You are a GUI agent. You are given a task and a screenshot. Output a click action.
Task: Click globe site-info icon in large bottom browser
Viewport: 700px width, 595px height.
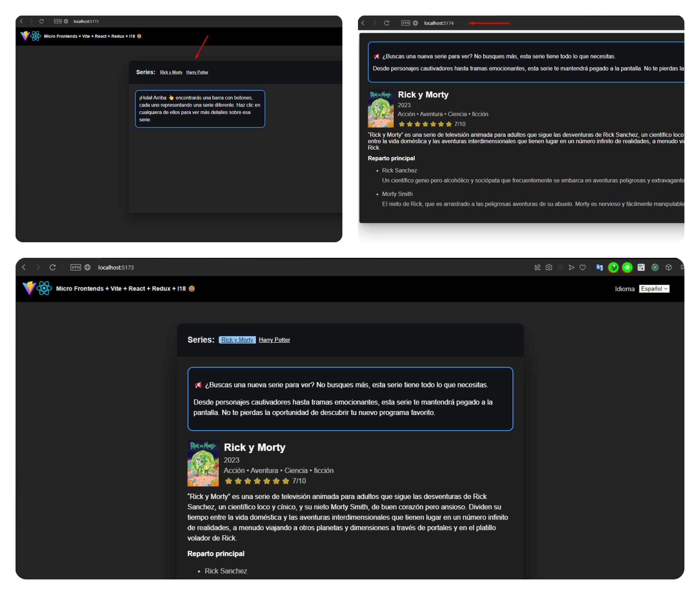coord(88,267)
